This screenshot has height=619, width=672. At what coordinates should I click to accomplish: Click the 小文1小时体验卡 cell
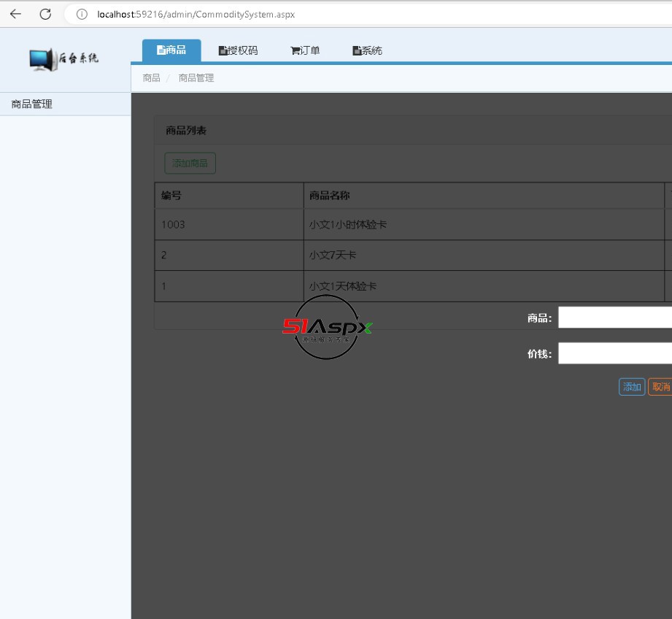(484, 225)
